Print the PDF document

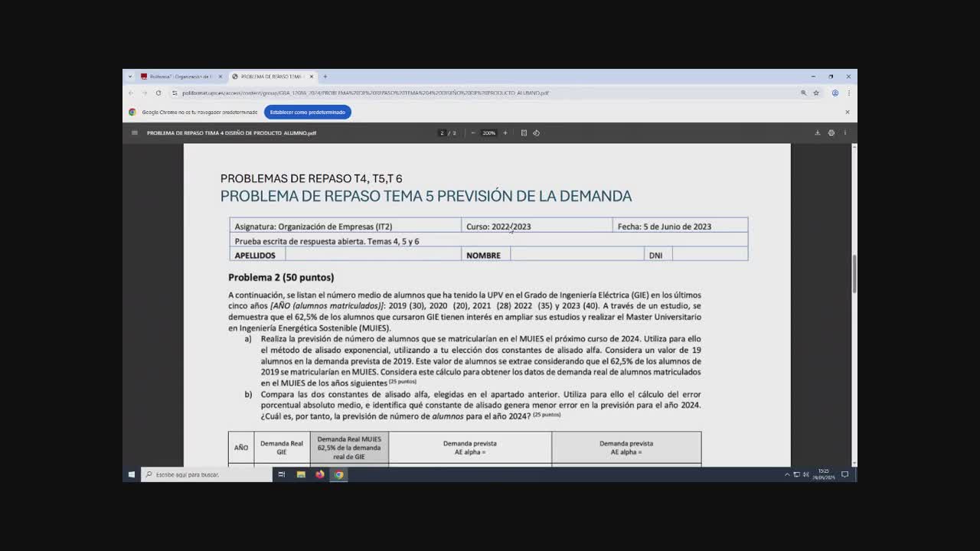(831, 133)
